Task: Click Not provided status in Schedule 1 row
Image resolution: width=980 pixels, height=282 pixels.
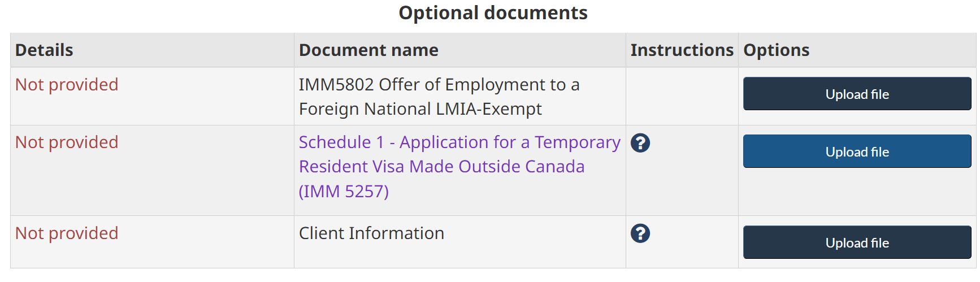Action: (x=67, y=142)
